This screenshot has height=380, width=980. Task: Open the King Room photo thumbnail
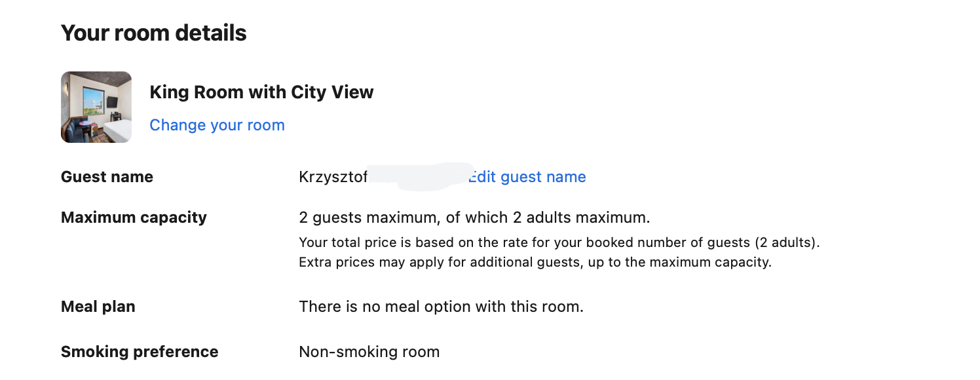tap(96, 107)
